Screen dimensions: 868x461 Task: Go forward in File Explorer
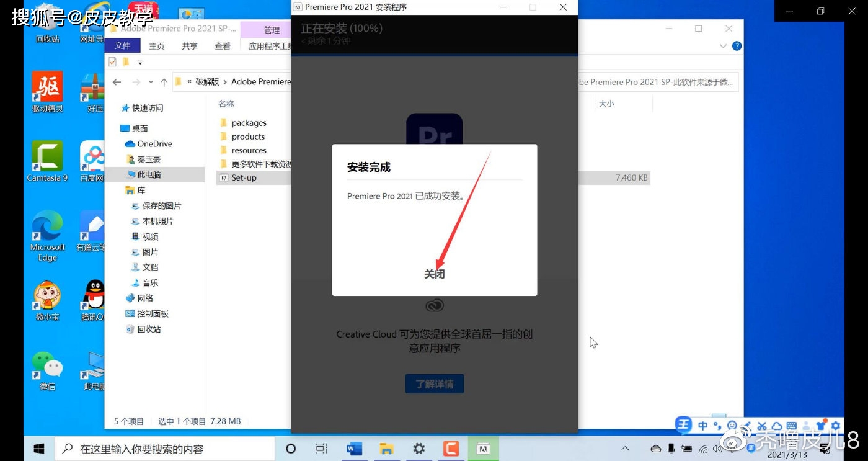tap(136, 82)
